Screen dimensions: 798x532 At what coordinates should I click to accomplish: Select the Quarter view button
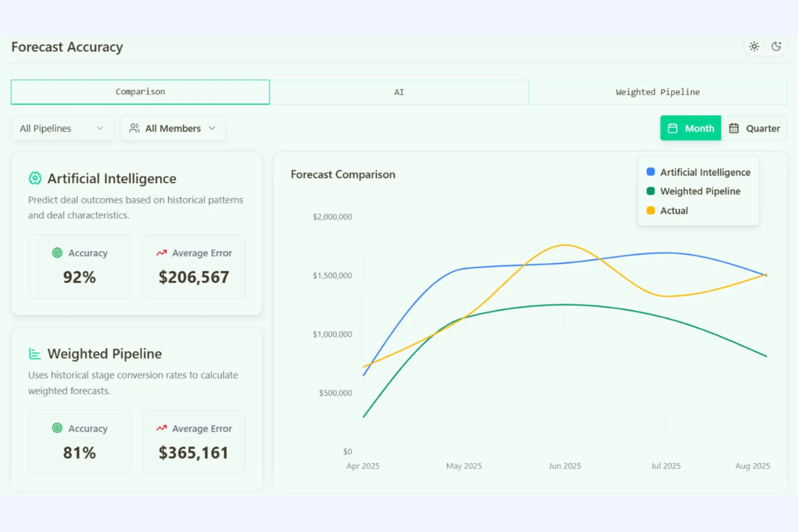[755, 128]
